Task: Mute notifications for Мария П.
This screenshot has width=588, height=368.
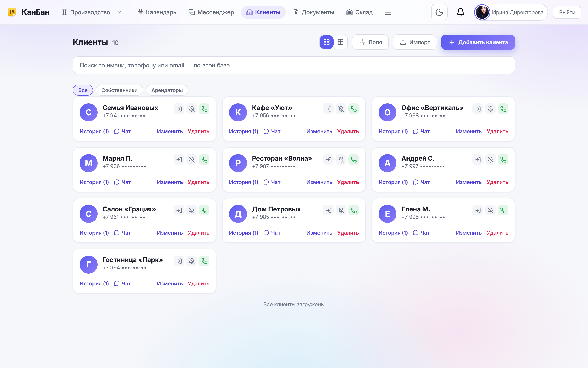Action: point(192,159)
